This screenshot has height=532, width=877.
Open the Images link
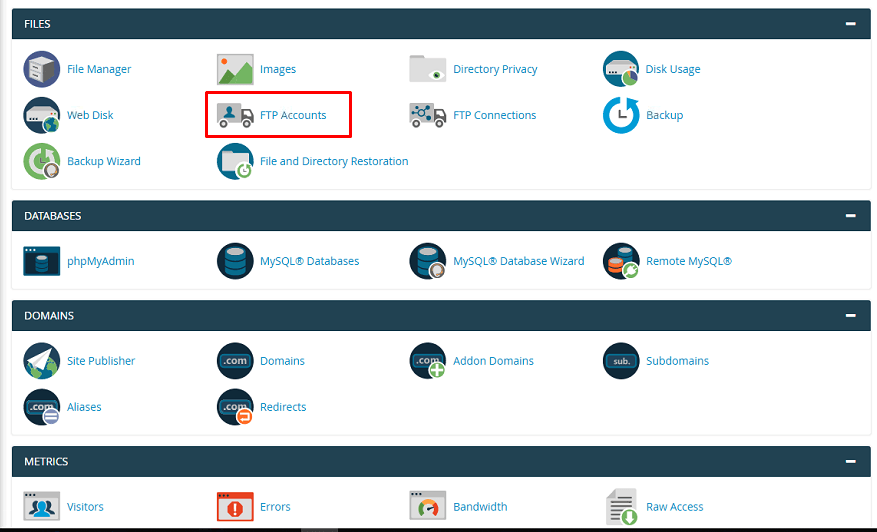click(x=278, y=69)
